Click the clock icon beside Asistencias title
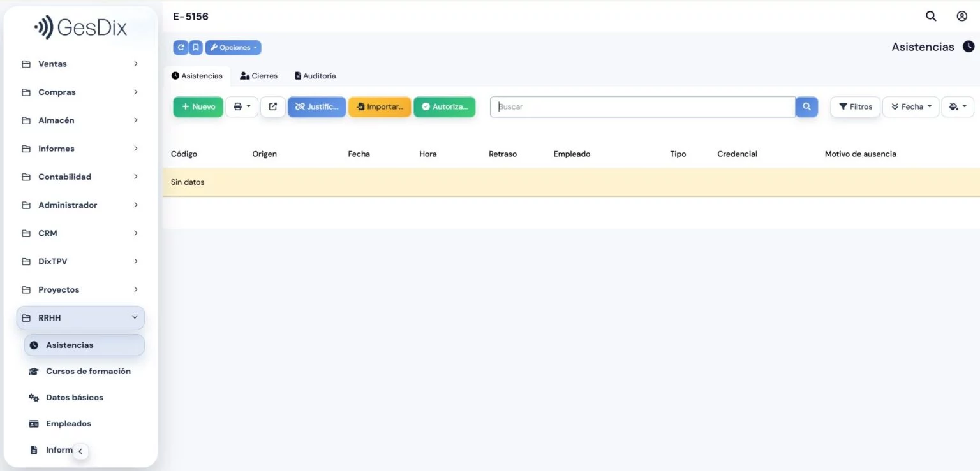The height and width of the screenshot is (471, 980). [x=969, y=47]
